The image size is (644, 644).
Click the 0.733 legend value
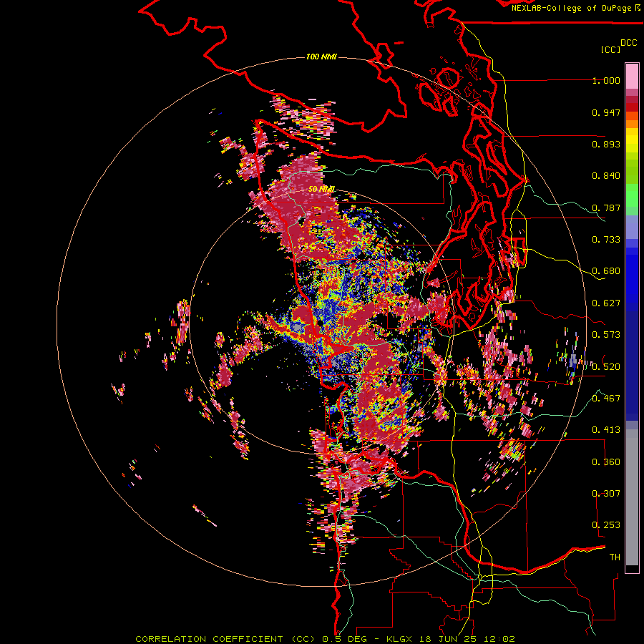606,240
